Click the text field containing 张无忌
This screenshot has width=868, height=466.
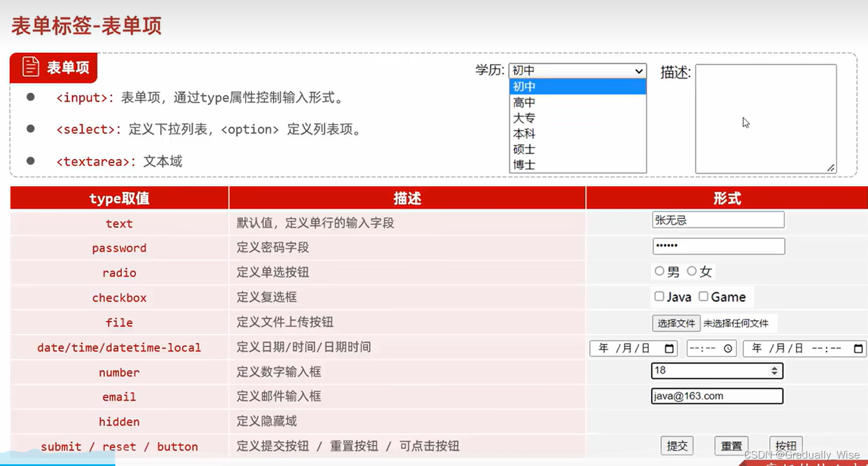click(718, 220)
